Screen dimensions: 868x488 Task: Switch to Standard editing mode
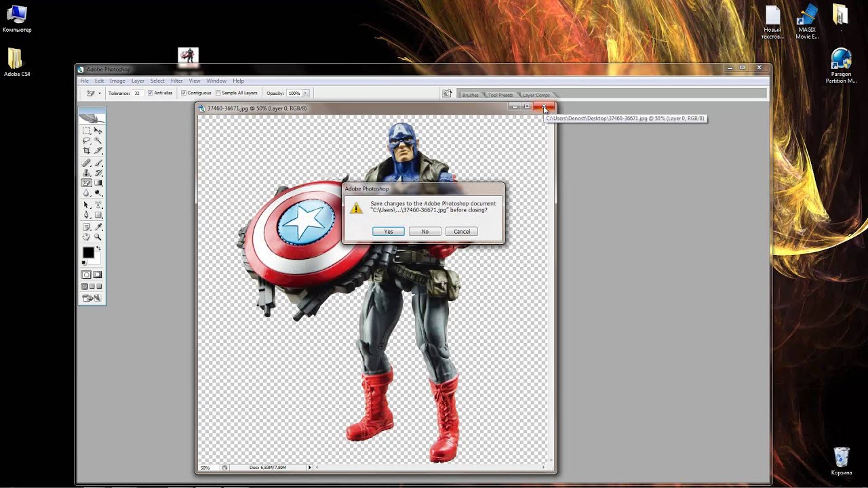86,274
